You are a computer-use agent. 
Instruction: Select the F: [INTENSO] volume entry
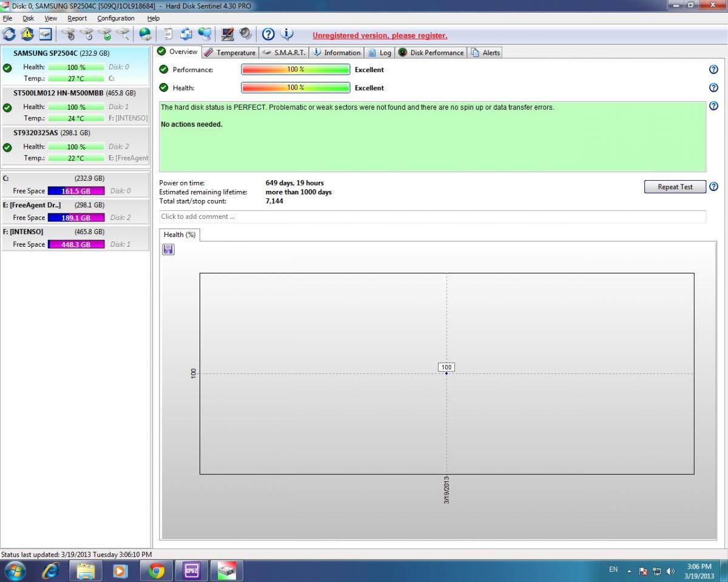[x=75, y=238]
